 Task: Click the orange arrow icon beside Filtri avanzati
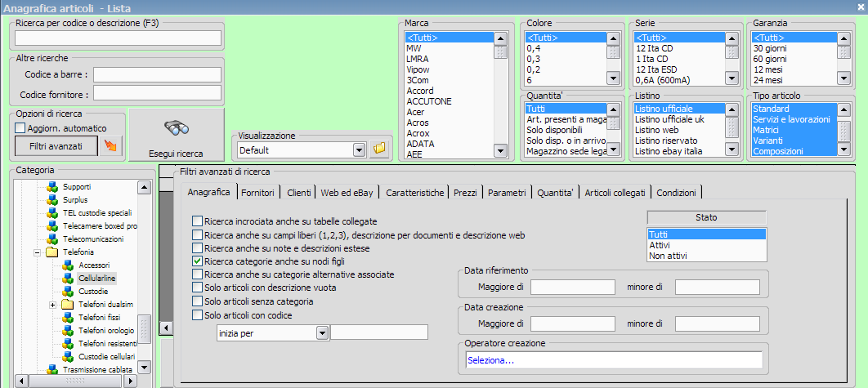(x=110, y=147)
